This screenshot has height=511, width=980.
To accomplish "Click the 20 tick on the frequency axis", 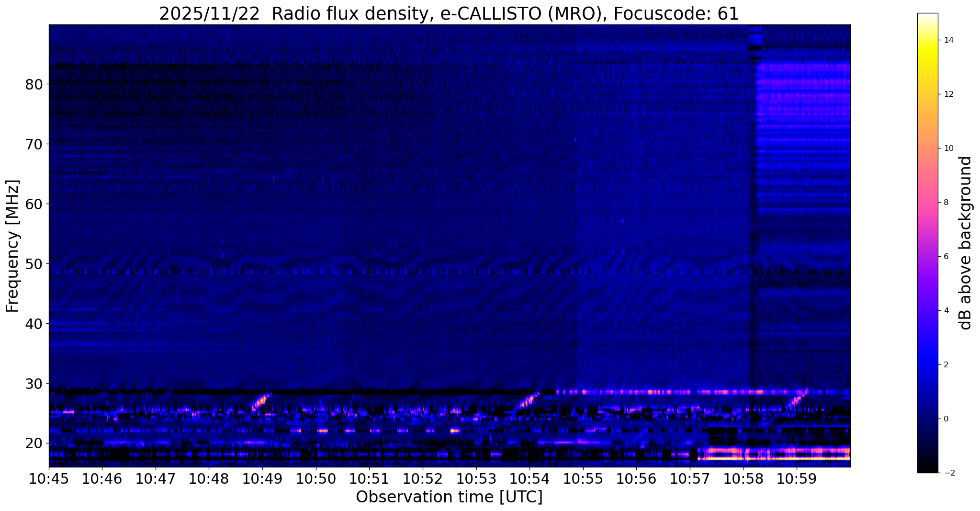I will click(34, 443).
